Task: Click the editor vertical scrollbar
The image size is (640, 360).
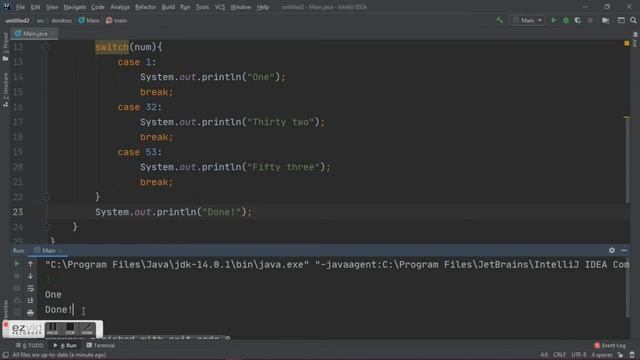Action: (x=627, y=159)
